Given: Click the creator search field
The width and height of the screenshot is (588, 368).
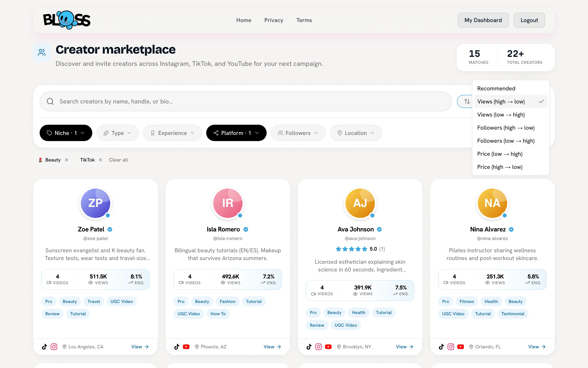Looking at the screenshot, I should (x=246, y=101).
